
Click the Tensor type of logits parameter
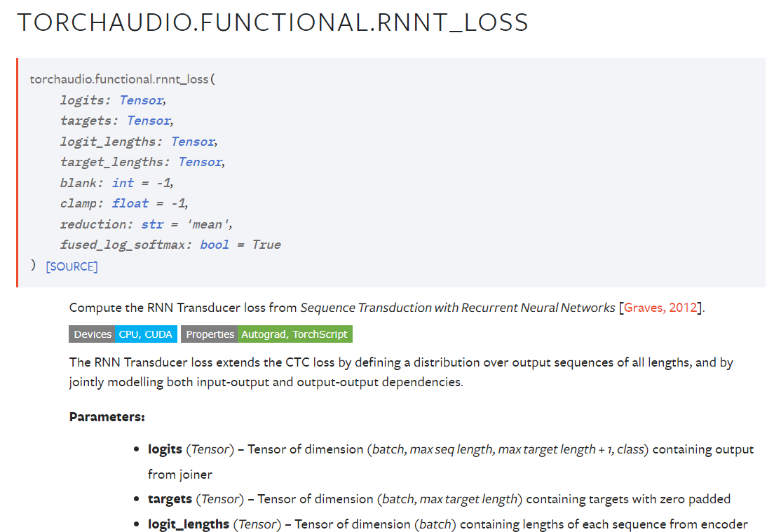click(x=141, y=100)
